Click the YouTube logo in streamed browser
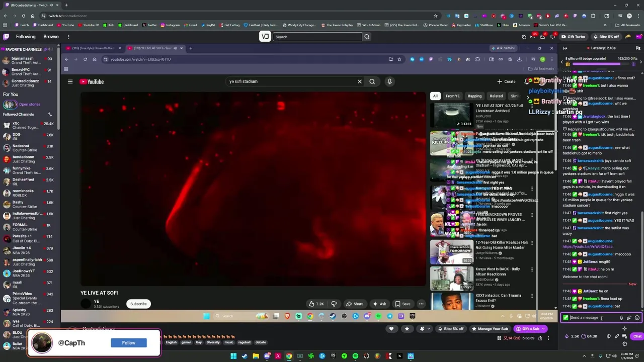This screenshot has height=362, width=644. click(x=92, y=81)
